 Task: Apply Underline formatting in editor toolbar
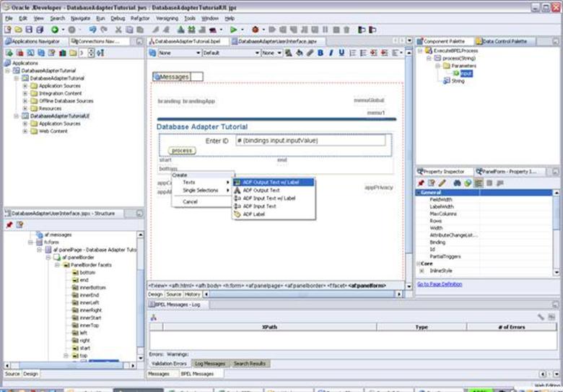(341, 53)
